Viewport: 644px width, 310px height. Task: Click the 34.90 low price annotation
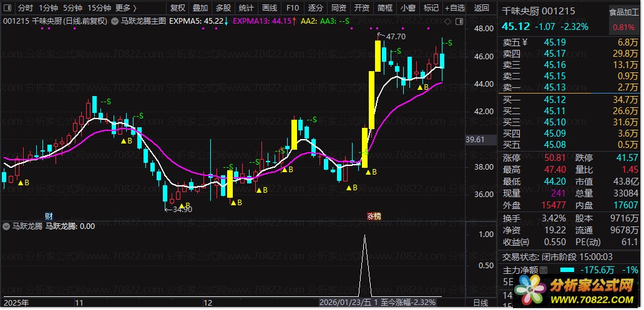pos(182,210)
